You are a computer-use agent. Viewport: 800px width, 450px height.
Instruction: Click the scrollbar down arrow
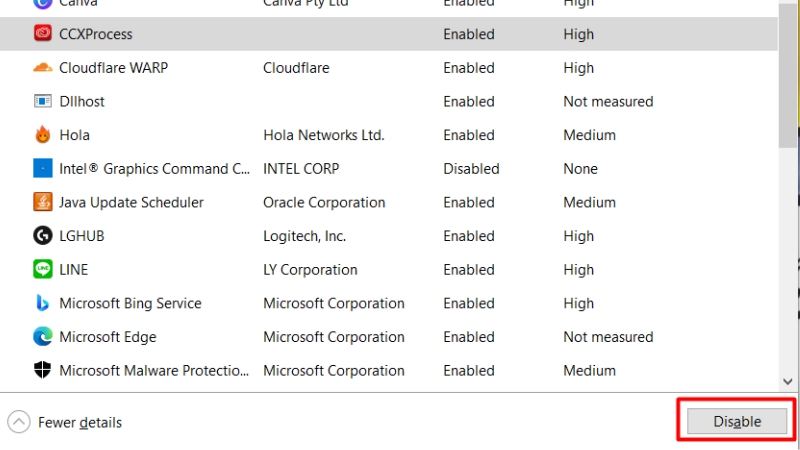[788, 382]
